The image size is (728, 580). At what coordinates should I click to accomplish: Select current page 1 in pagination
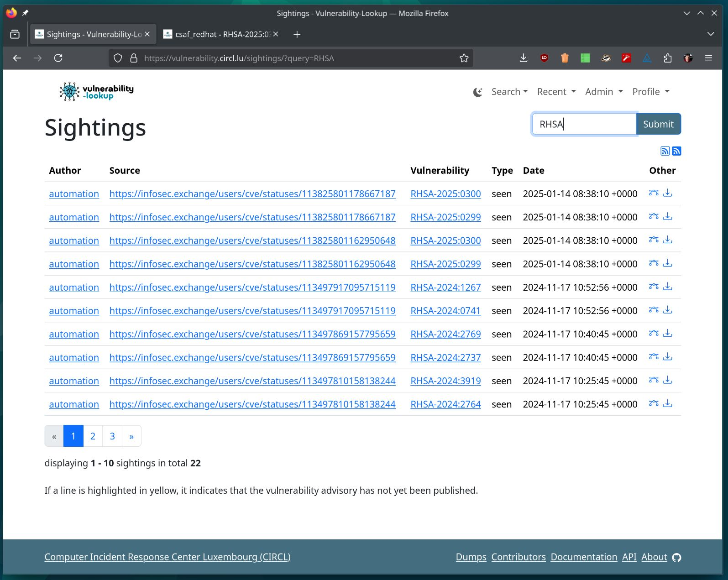(x=73, y=436)
